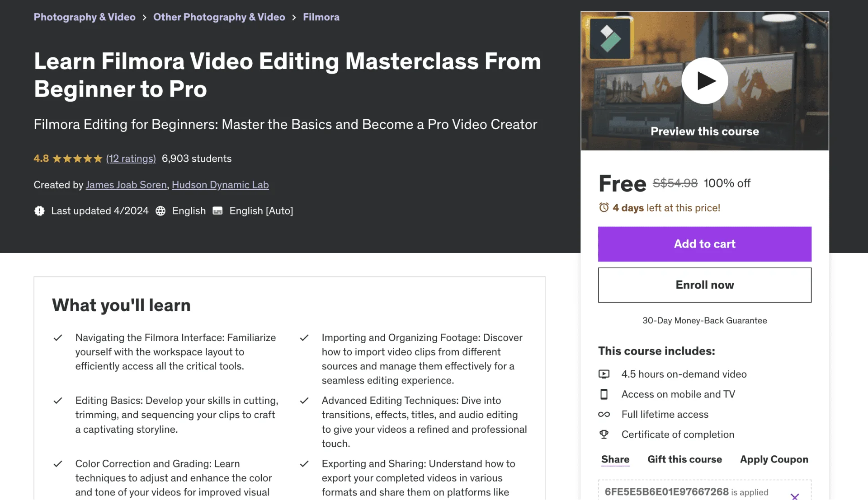Screen dimensions: 868x500
Task: Click the alarm clock icon
Action: point(604,207)
